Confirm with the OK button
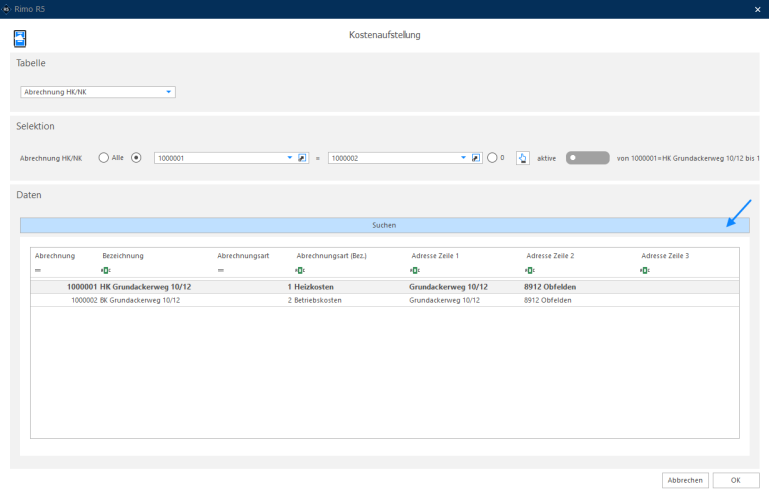769x497 pixels. click(x=736, y=480)
